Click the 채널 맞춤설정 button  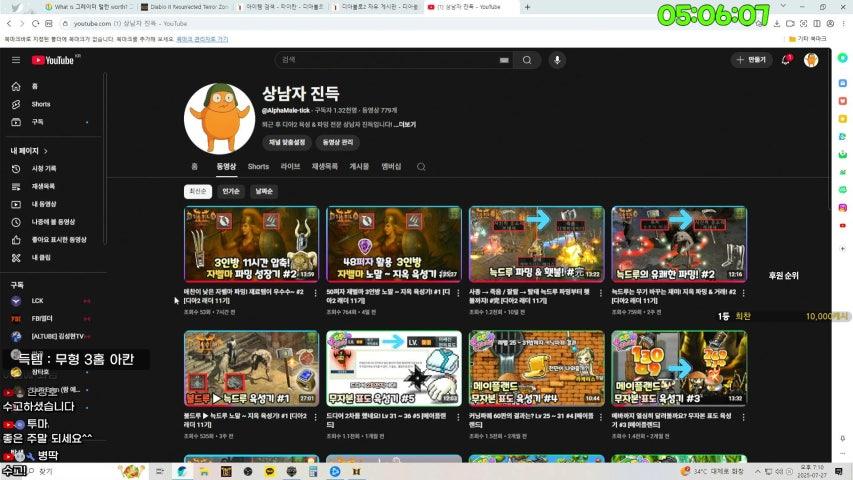coord(287,143)
